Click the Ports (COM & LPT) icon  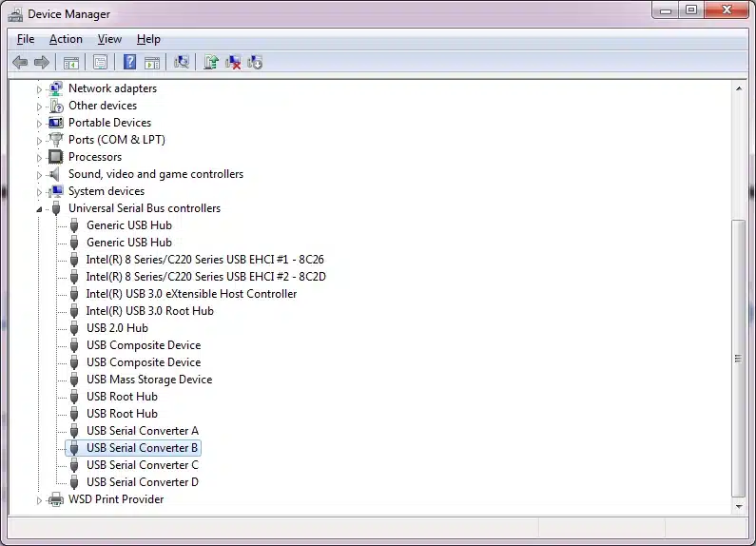(x=56, y=140)
